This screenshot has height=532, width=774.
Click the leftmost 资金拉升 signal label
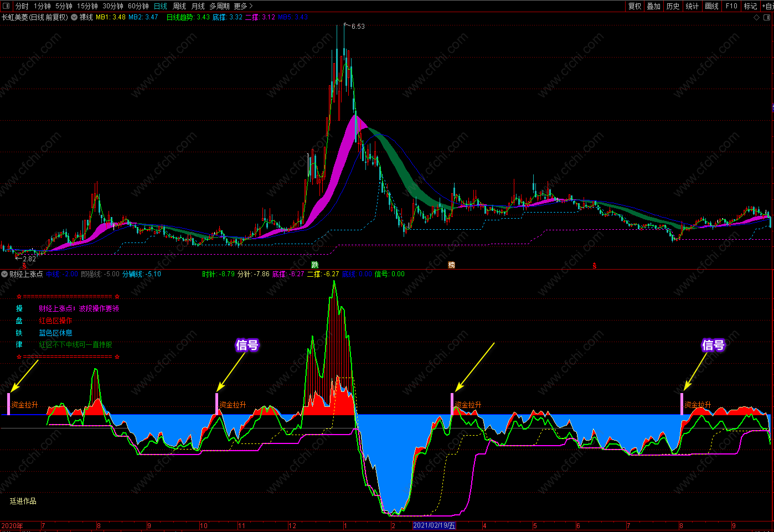coord(25,405)
